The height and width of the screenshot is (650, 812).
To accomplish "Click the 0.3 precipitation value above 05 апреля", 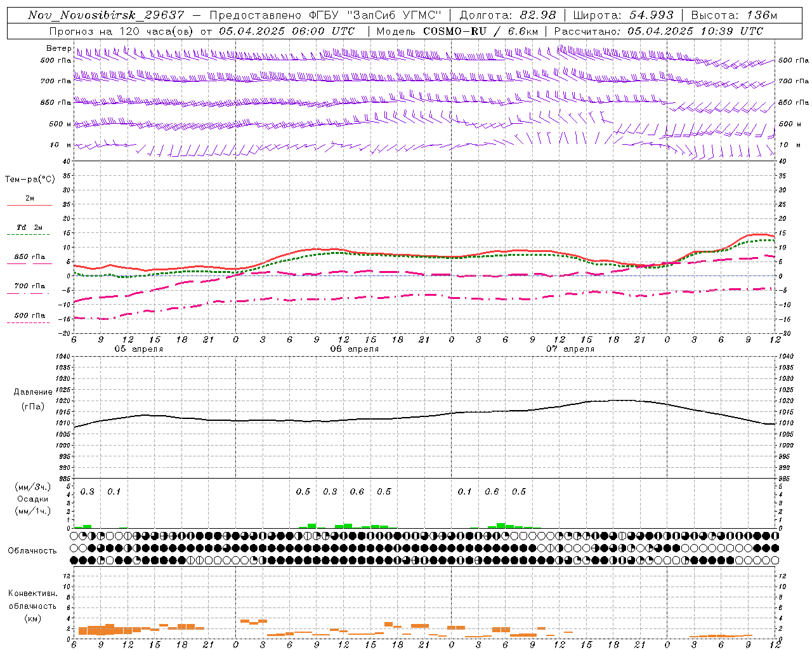I will pos(88,492).
